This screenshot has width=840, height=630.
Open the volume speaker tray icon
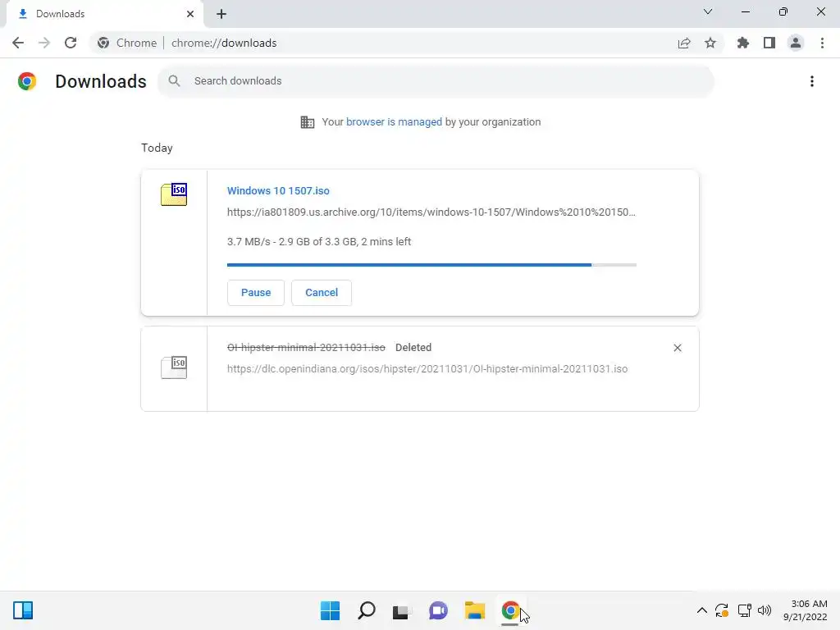765,610
